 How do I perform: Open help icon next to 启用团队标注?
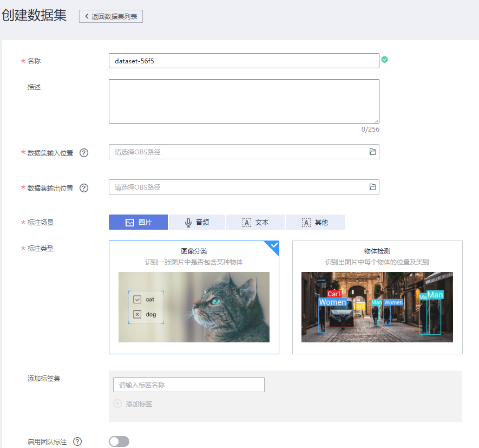tap(77, 441)
